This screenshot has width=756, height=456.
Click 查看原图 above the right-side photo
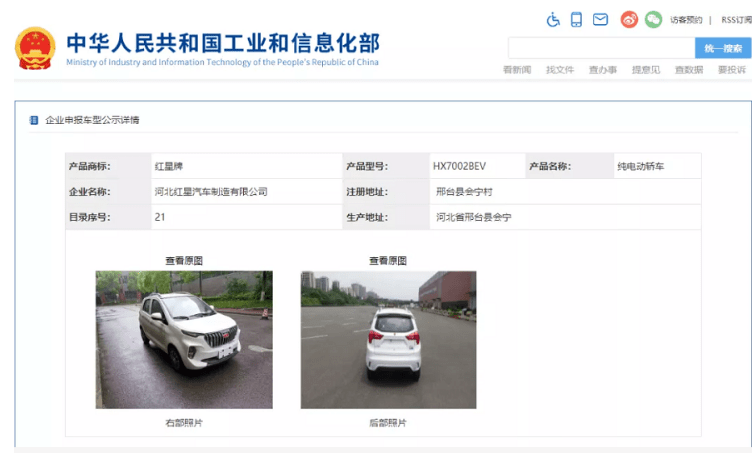click(184, 260)
